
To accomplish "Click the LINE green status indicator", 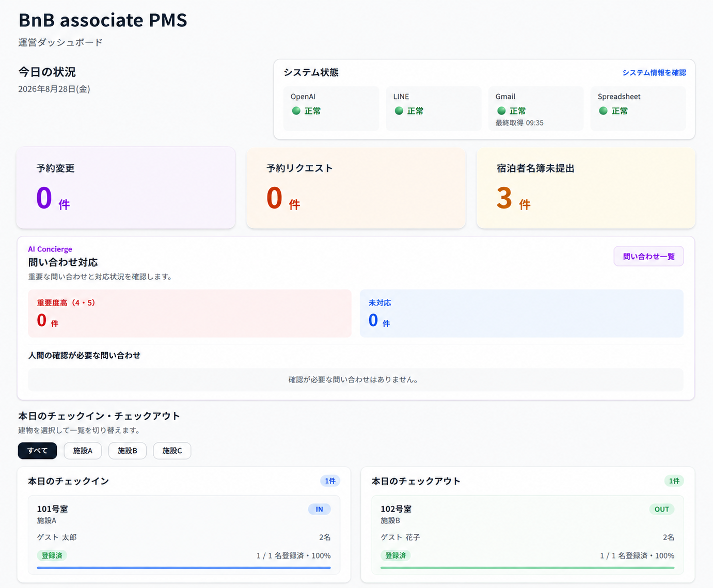I will click(399, 111).
